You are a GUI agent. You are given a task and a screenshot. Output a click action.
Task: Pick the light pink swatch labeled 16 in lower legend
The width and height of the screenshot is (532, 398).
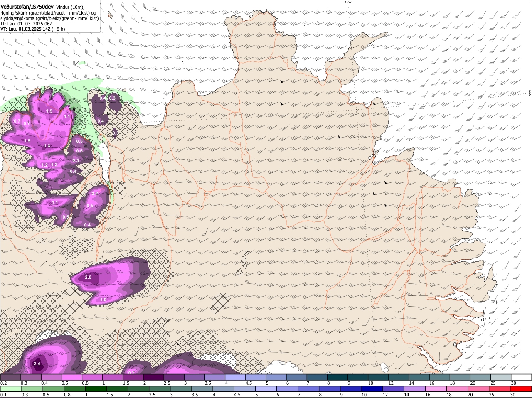click(x=436, y=389)
